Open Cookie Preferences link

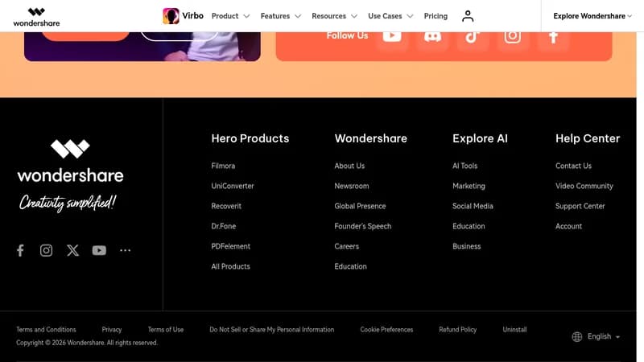pyautogui.click(x=386, y=330)
